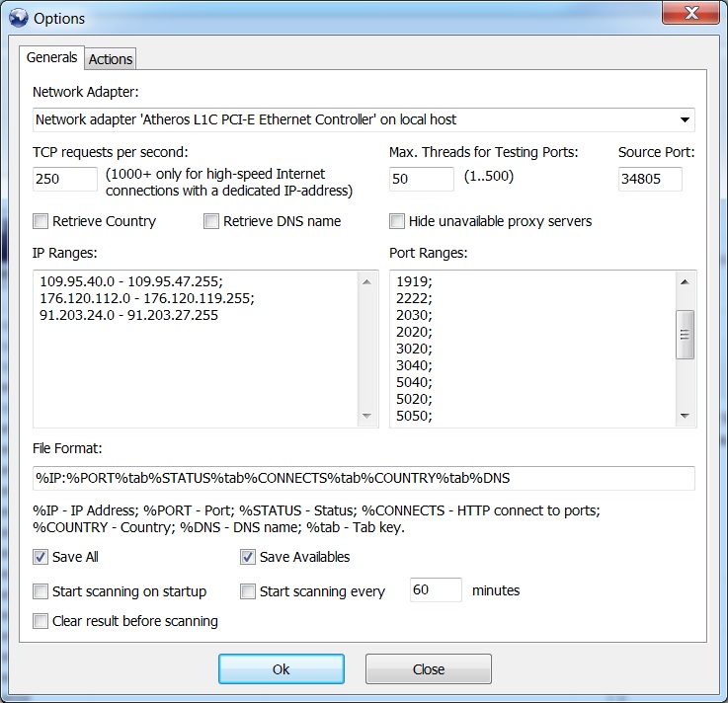Click port 3020 in Port Ranges

pos(414,349)
